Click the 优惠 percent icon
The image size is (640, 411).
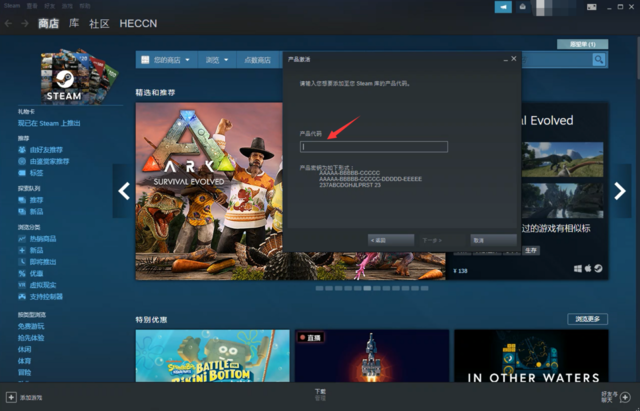point(22,273)
